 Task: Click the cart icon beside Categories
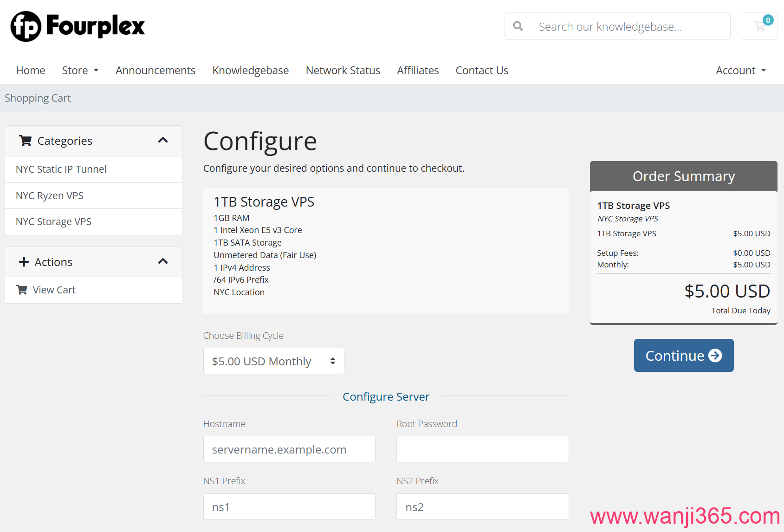(x=26, y=141)
